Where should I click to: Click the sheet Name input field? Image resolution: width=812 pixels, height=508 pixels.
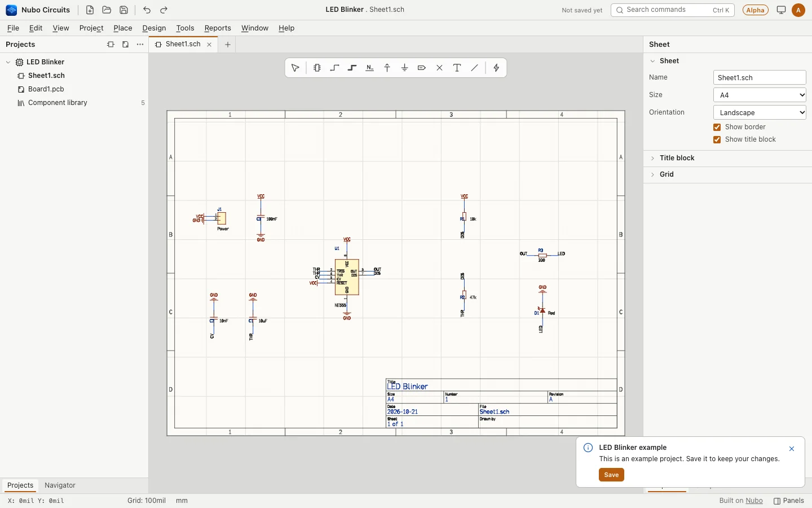pyautogui.click(x=760, y=77)
